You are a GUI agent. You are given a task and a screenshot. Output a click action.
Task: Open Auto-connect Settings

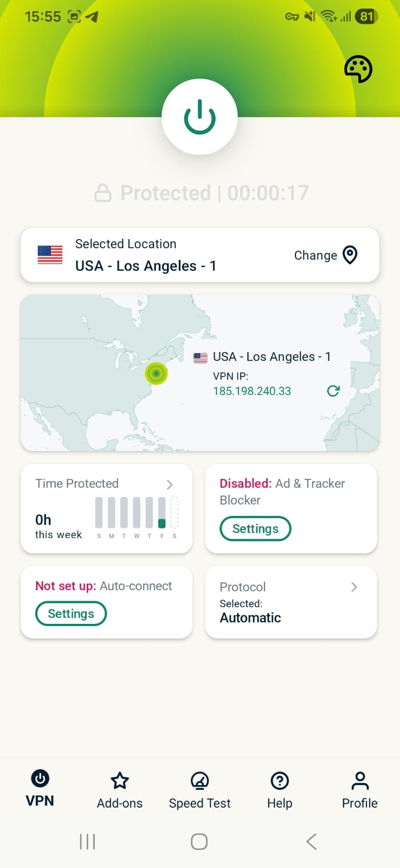tap(70, 614)
